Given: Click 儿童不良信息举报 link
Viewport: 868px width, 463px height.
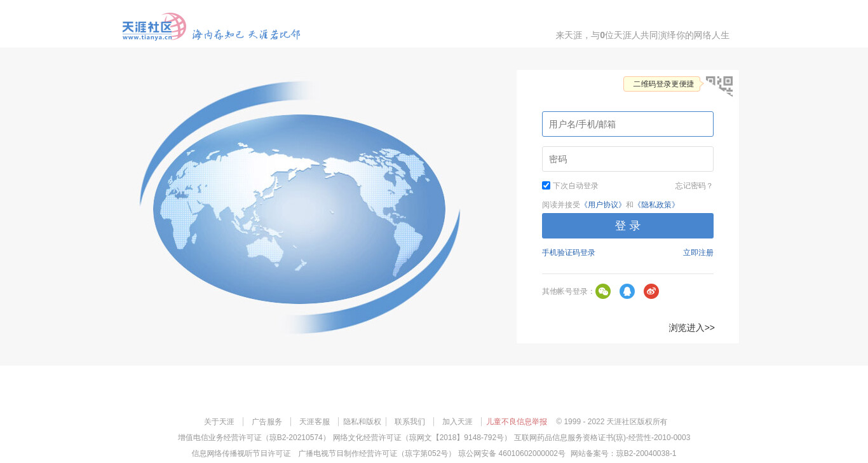Looking at the screenshot, I should [x=517, y=422].
